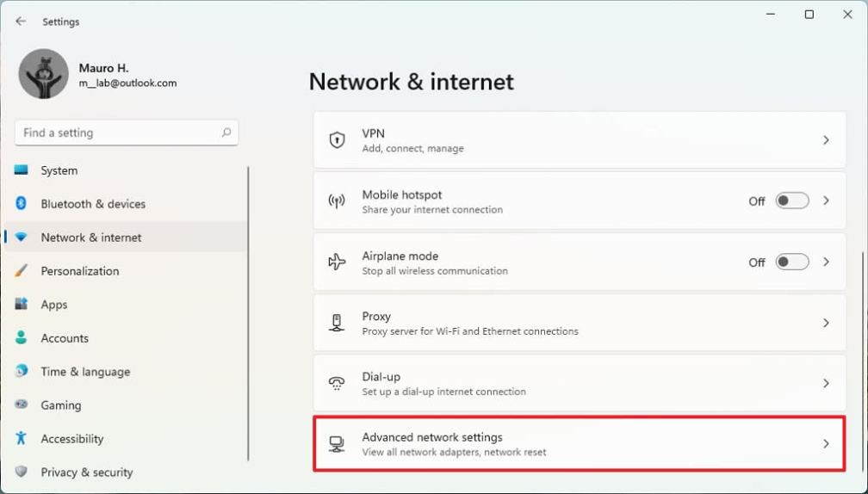
Task: Open the Accounts settings page
Action: click(65, 338)
